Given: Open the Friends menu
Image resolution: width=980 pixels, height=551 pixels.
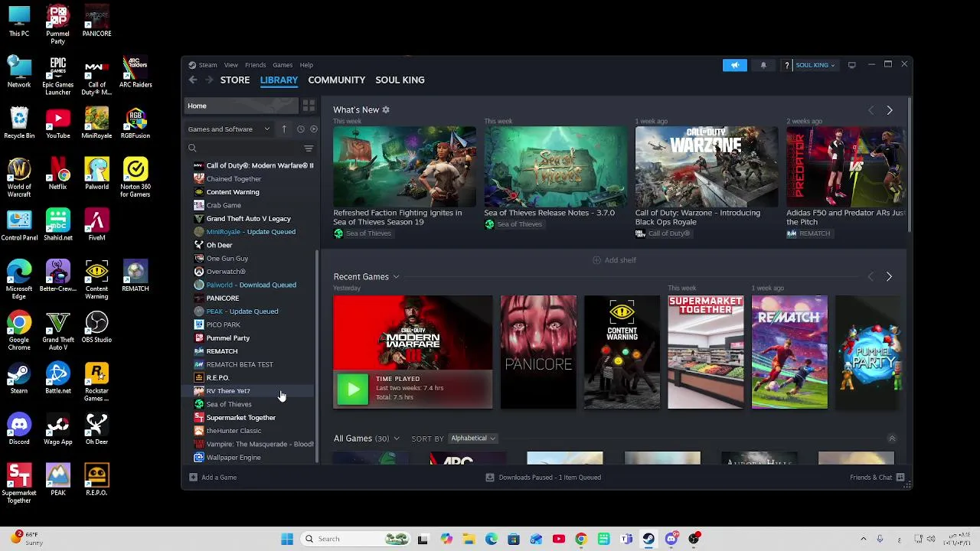Looking at the screenshot, I should pos(255,65).
